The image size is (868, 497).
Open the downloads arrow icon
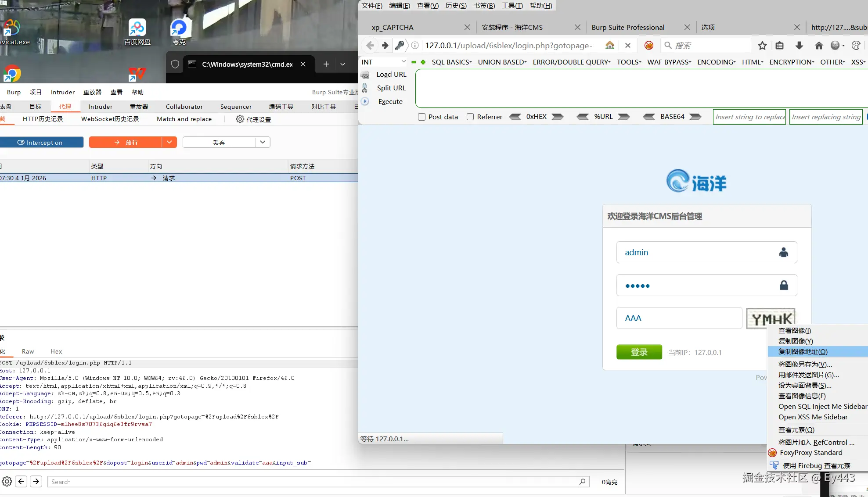(799, 46)
